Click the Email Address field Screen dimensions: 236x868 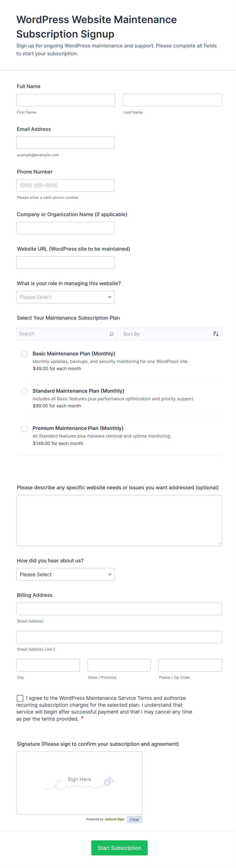(65, 143)
